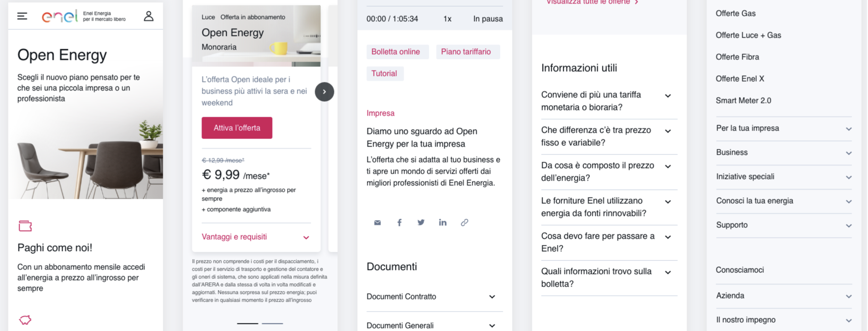Open Offerte Luce + Gas link
The width and height of the screenshot is (868, 331).
coord(748,35)
